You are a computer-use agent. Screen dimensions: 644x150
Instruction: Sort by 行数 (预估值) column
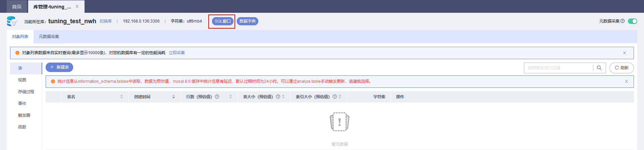(x=230, y=97)
